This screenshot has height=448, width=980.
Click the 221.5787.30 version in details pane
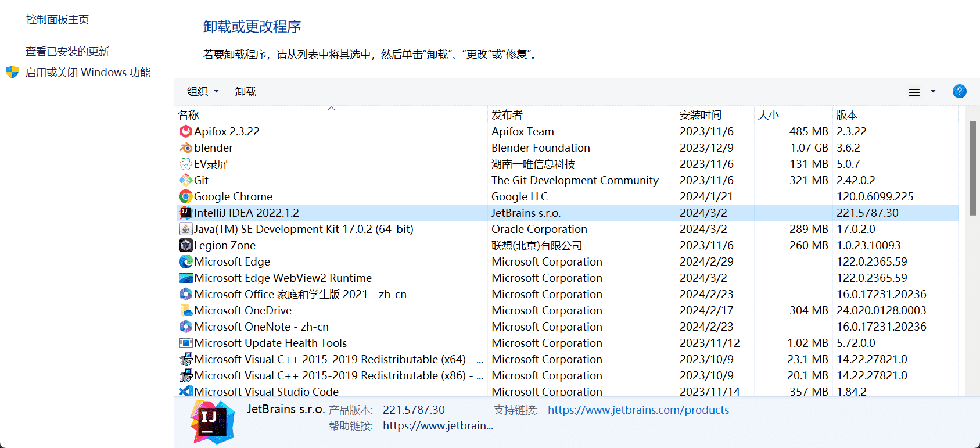(414, 410)
